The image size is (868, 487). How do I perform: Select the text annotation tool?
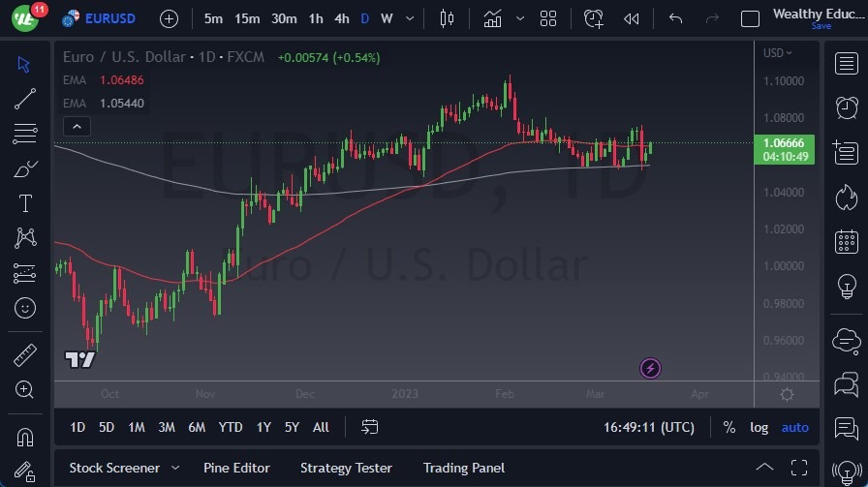click(25, 203)
